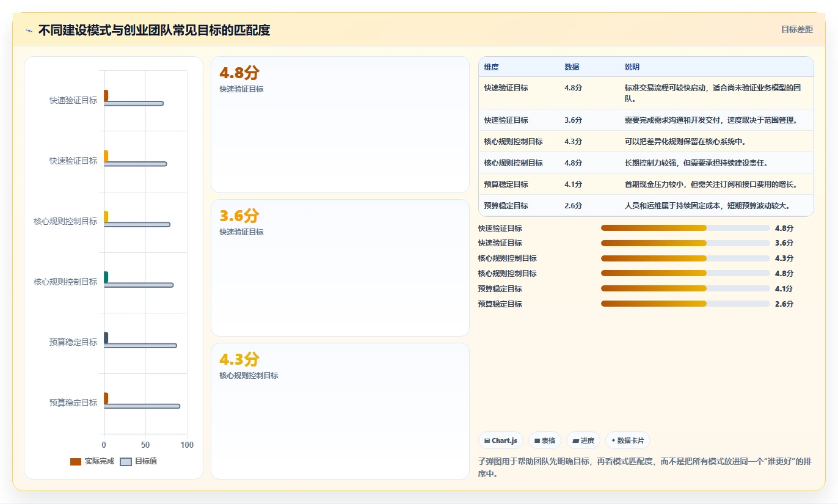Click the description starting 标准交易流程可较快启动
This screenshot has width=838, height=504.
click(x=713, y=93)
